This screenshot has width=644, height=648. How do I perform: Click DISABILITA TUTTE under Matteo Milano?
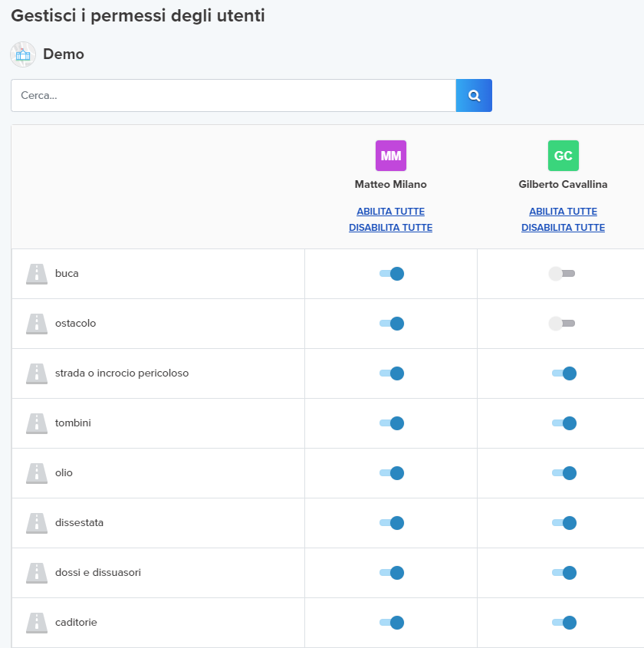click(x=391, y=228)
